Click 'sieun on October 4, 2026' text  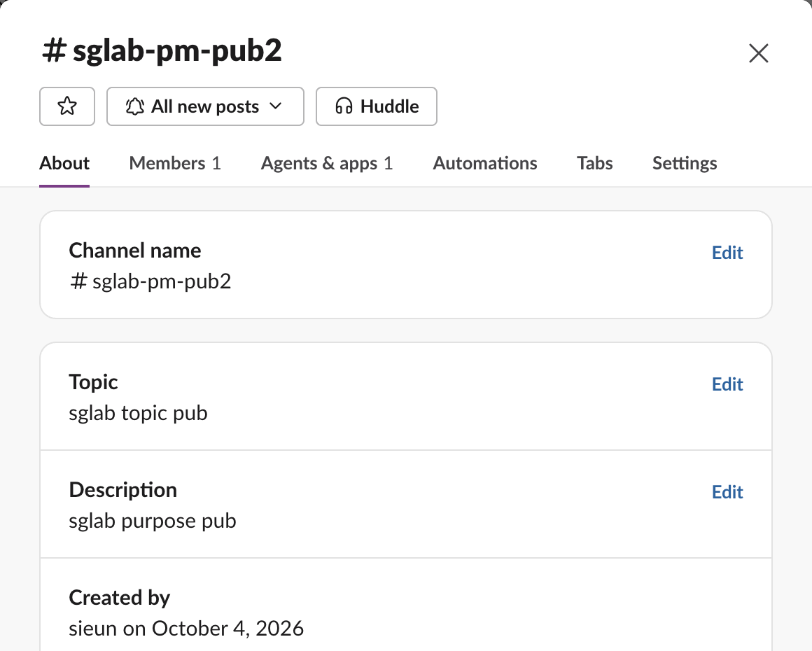tap(186, 629)
